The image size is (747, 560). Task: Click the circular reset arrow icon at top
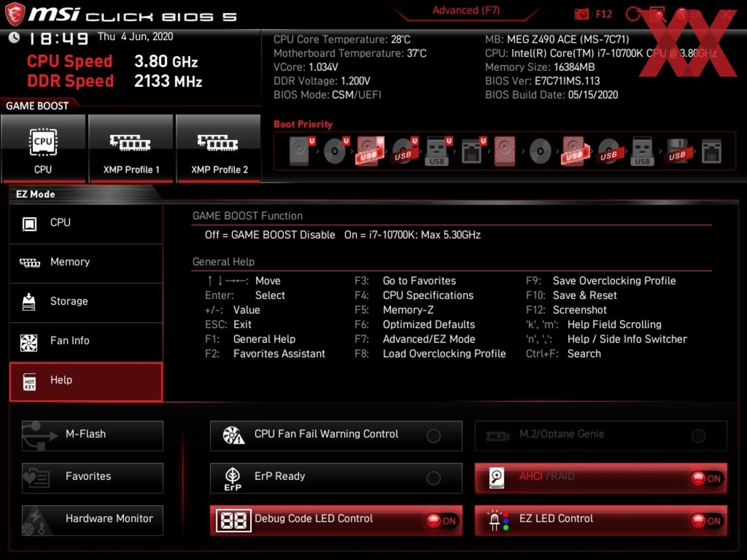tap(633, 14)
